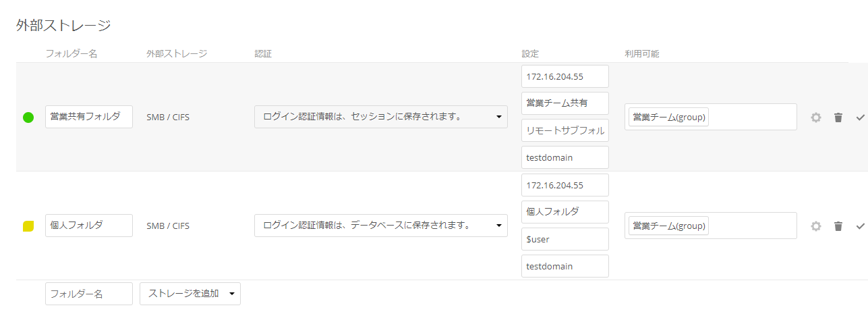
Task: Click the リモートサブフォルダ field in first row
Action: 565,130
